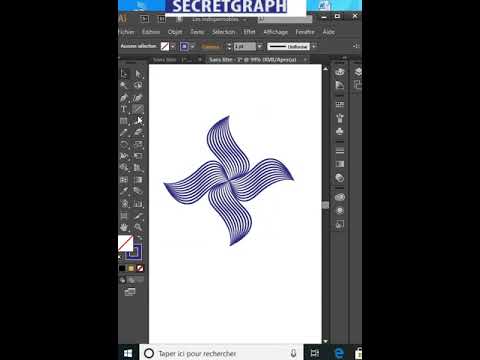
Task: Click fill swatch in control bar
Action: click(165, 46)
